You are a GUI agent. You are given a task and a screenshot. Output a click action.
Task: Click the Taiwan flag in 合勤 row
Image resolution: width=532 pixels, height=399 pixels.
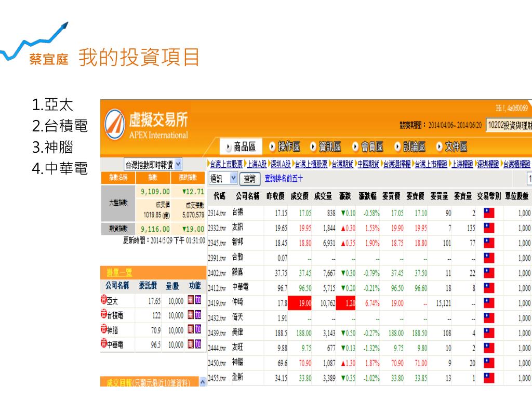coord(489,258)
